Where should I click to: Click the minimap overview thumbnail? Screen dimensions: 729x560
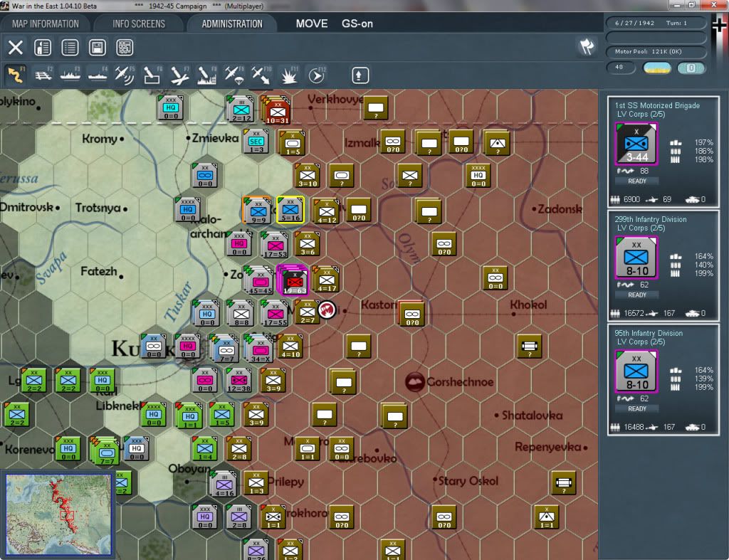pyautogui.click(x=58, y=514)
